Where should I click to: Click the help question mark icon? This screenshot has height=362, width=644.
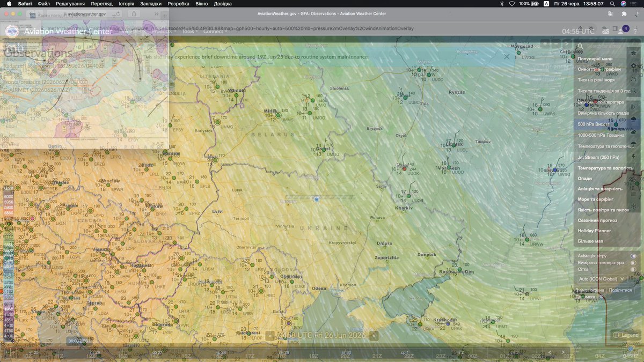click(x=635, y=32)
